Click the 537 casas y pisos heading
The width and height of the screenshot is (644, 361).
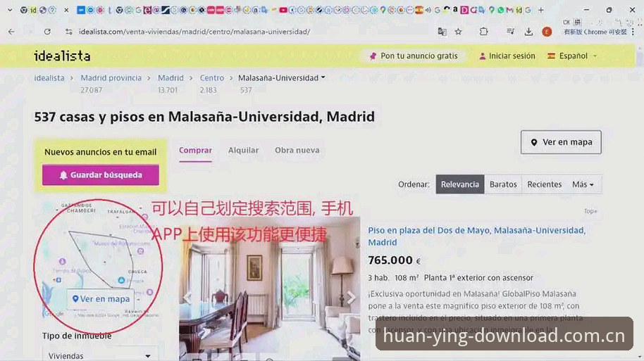[204, 117]
